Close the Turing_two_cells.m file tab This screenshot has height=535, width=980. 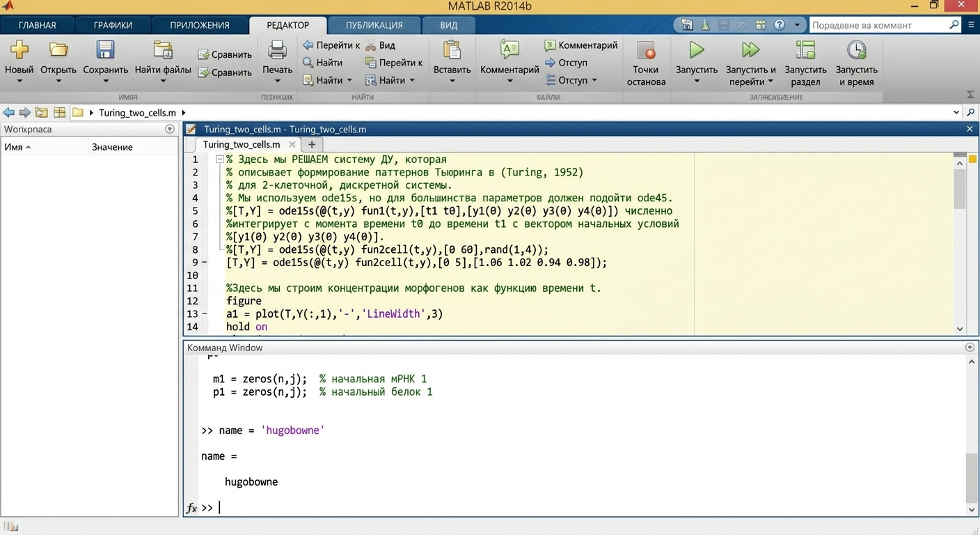(292, 145)
